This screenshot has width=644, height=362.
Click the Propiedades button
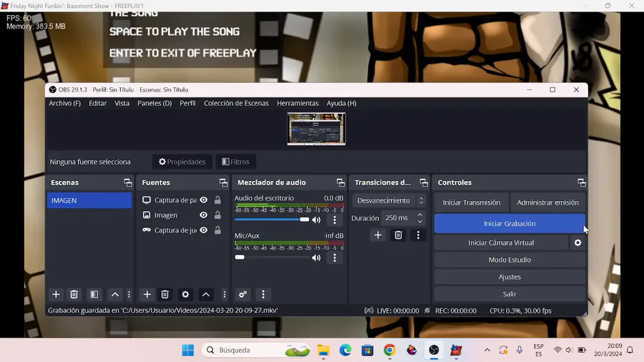(x=182, y=162)
